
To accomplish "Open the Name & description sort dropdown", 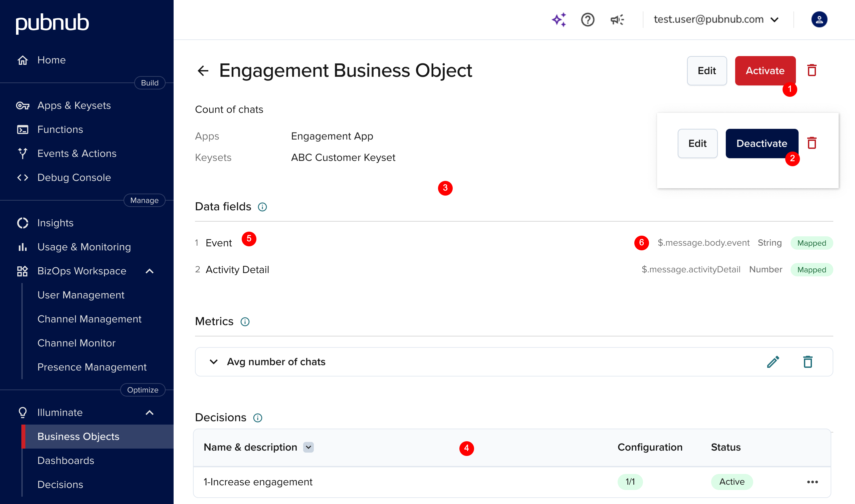I will [x=308, y=447].
